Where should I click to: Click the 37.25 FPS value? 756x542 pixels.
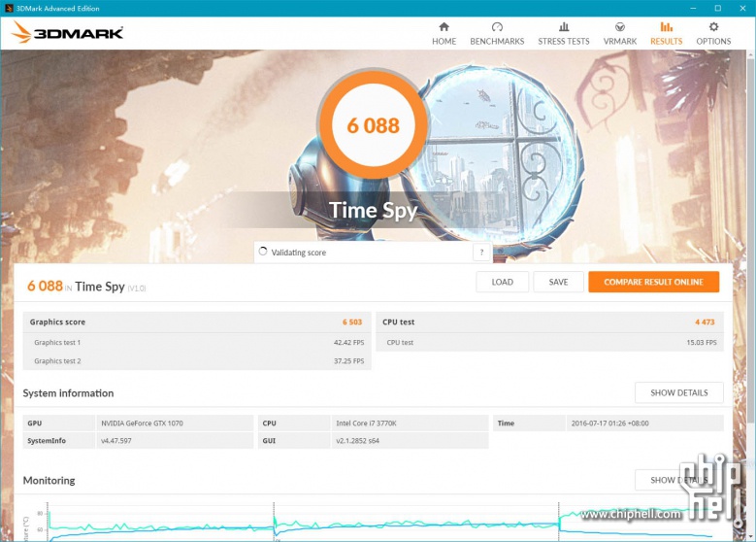(x=348, y=361)
